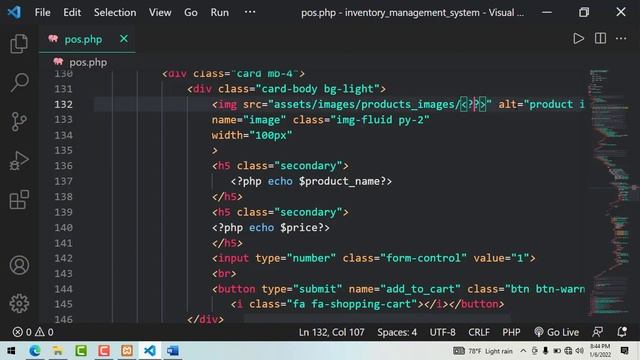Open the Windows Start menu
Viewport: 640px width, 360px height.
point(11,351)
